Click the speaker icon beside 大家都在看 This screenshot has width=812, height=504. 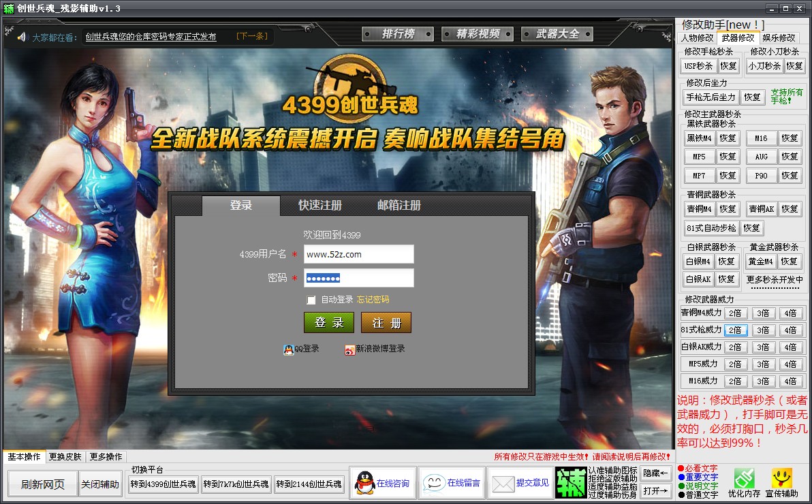click(21, 37)
